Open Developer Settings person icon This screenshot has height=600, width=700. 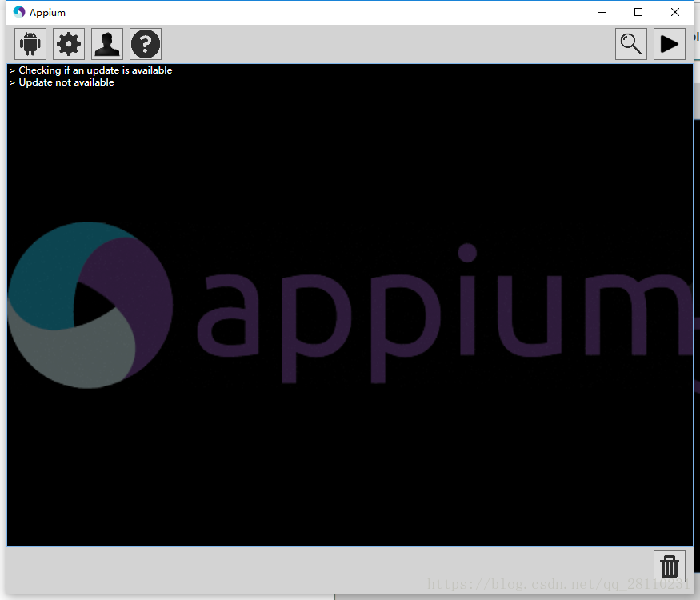107,44
